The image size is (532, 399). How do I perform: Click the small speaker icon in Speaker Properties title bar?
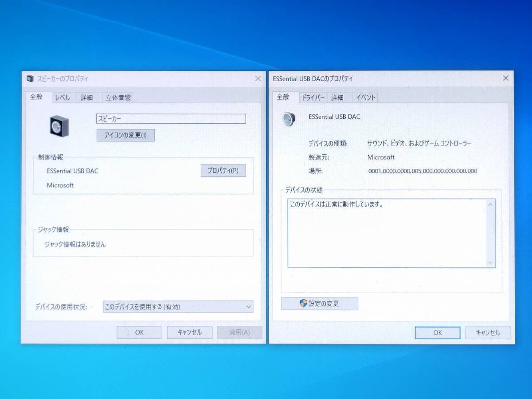click(x=30, y=79)
